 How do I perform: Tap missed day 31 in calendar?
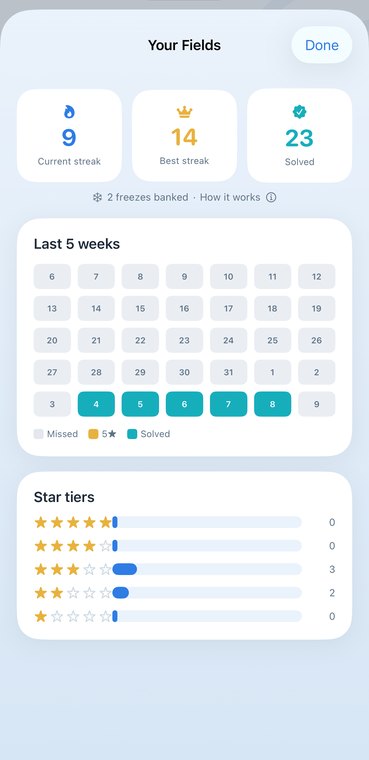[228, 372]
